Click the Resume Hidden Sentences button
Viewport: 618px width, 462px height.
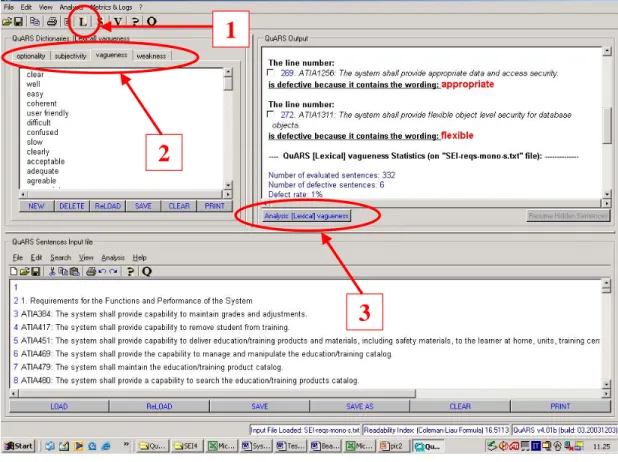pos(568,216)
